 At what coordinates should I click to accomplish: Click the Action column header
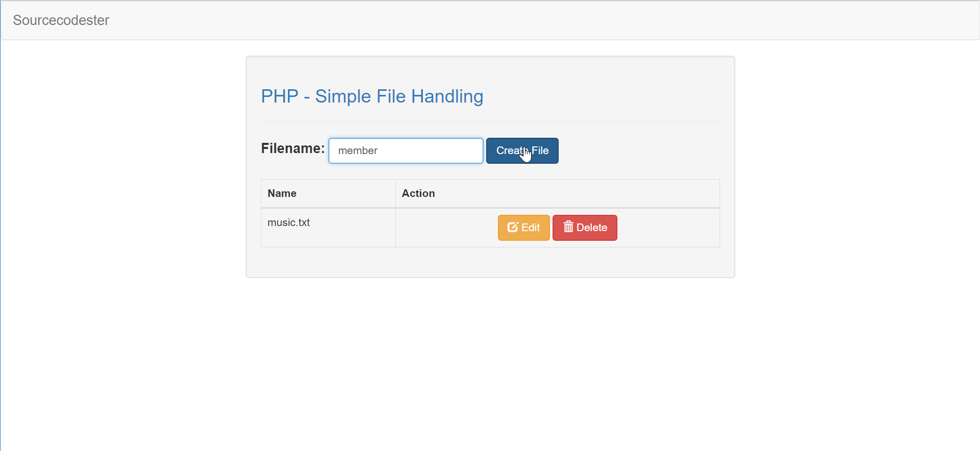[418, 193]
